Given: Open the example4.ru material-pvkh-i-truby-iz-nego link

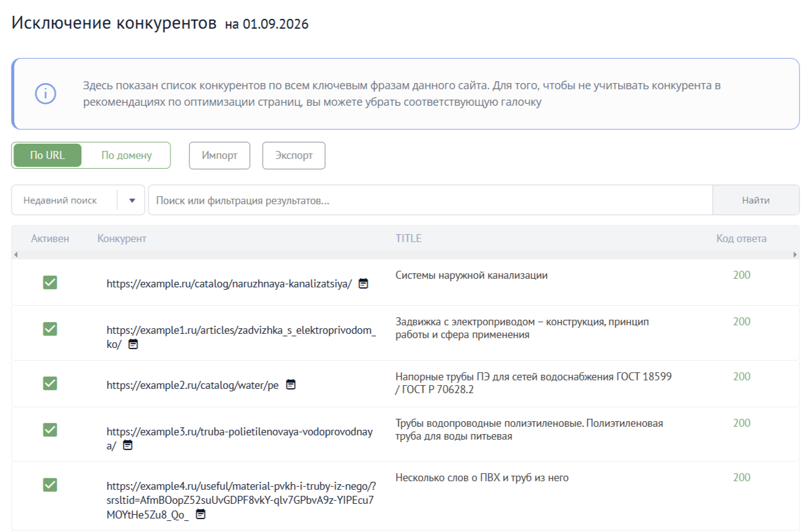Looking at the screenshot, I should coord(241,501).
